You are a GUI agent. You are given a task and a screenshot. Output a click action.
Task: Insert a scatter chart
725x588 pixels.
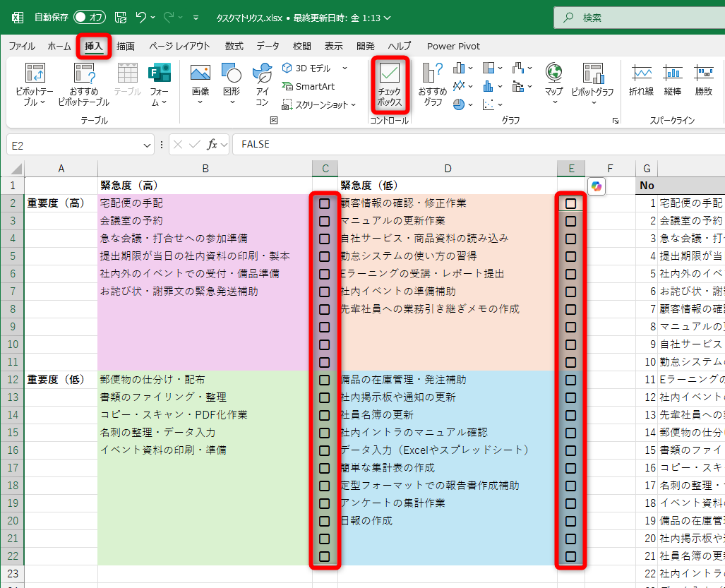tap(489, 104)
